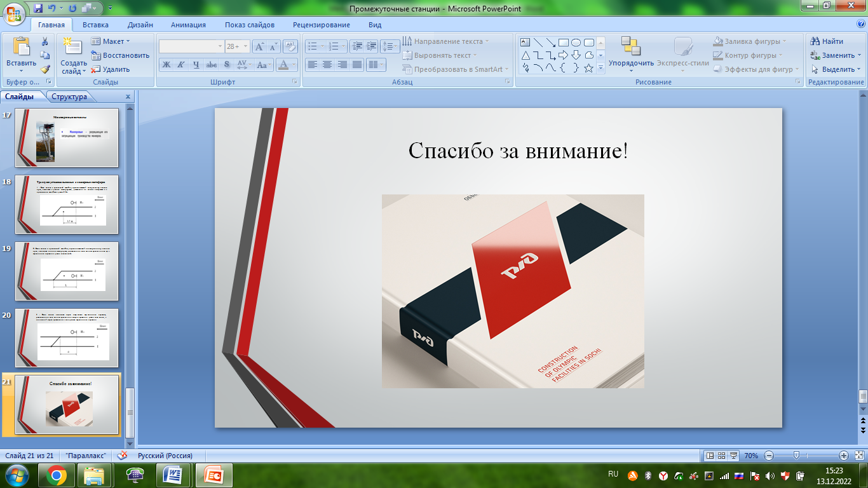
Task: Select the 5-point star shape
Action: click(589, 68)
